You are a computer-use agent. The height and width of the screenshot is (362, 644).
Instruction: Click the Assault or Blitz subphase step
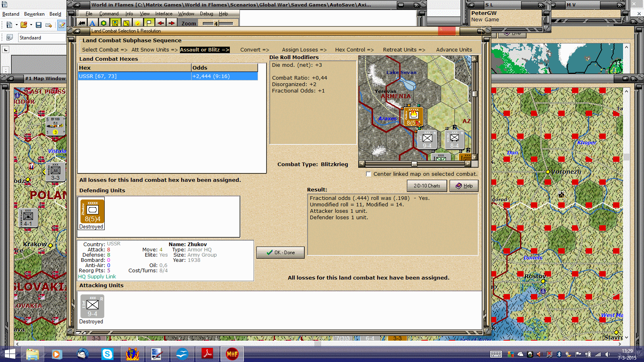(x=204, y=50)
